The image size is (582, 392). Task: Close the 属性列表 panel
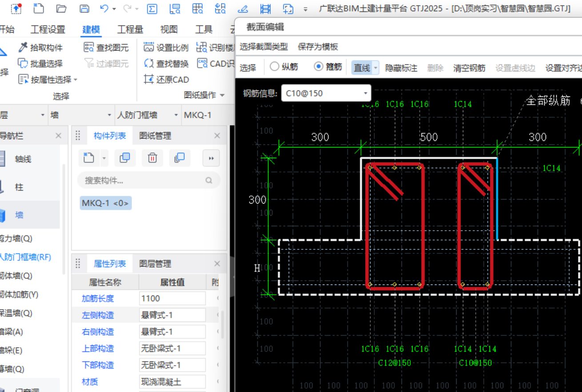217,264
